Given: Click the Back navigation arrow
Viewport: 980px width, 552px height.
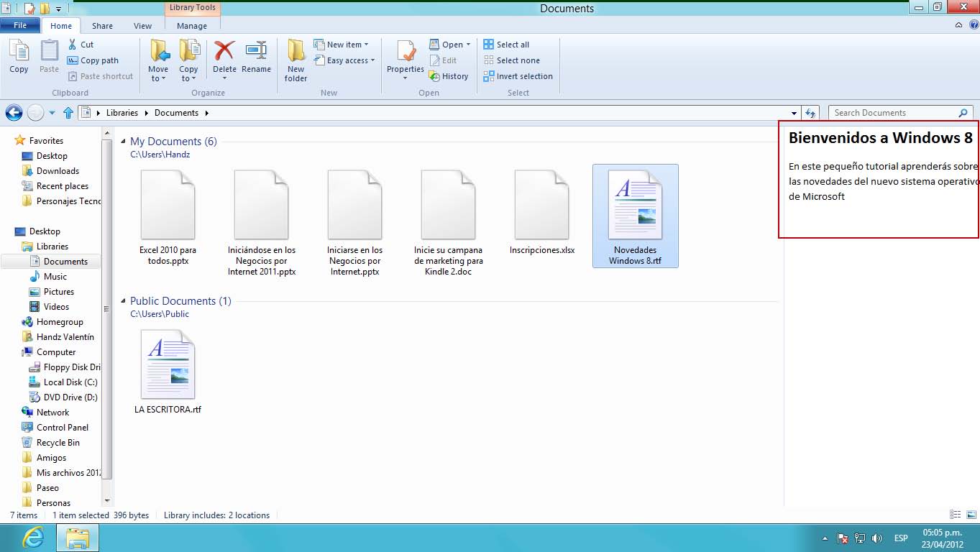Looking at the screenshot, I should [14, 113].
